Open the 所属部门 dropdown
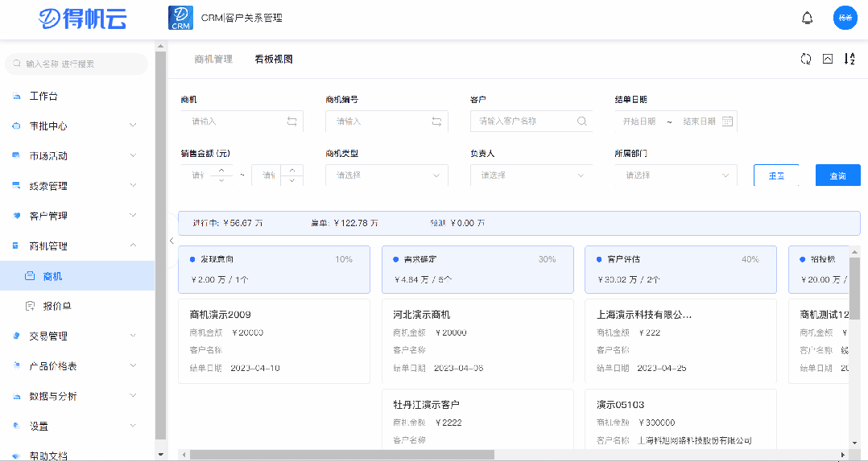The width and height of the screenshot is (868, 462). [676, 175]
